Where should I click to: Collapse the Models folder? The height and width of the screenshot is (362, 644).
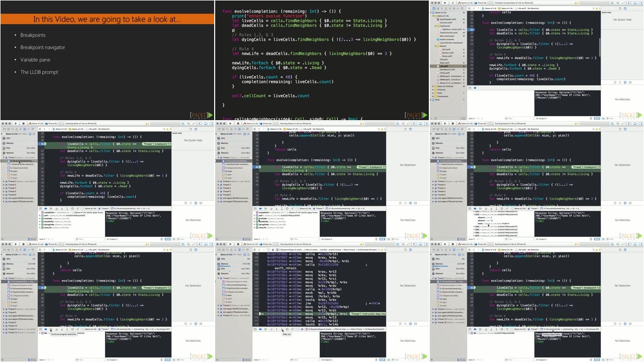pyautogui.click(x=435, y=46)
